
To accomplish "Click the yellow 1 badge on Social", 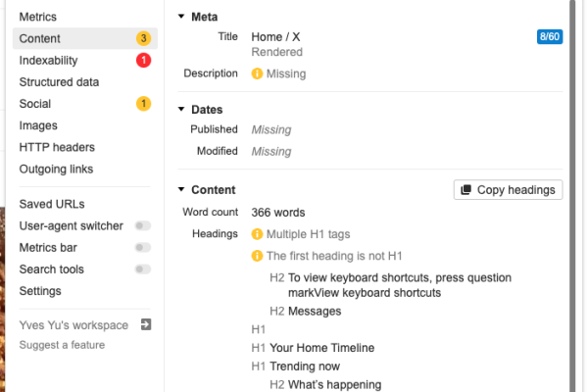I will pyautogui.click(x=143, y=104).
